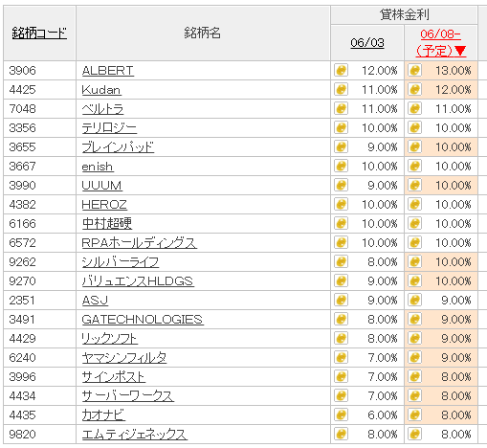This screenshot has height=448, width=487.
Task: Open the HEROZ stock link
Action: click(104, 205)
